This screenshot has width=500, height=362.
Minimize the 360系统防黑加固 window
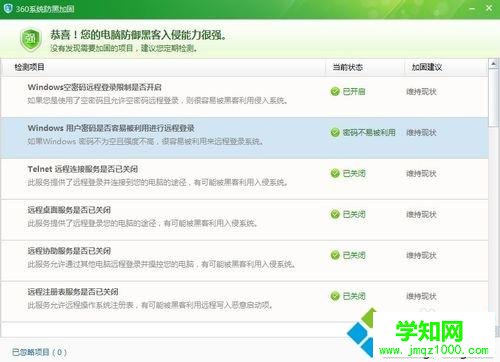[472, 9]
